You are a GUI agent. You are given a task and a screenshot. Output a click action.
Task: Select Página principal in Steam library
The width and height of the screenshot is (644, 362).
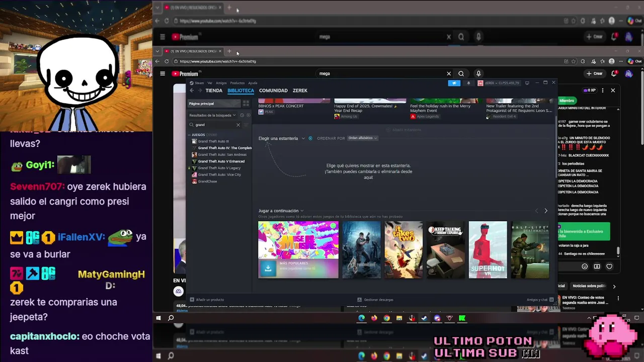214,104
